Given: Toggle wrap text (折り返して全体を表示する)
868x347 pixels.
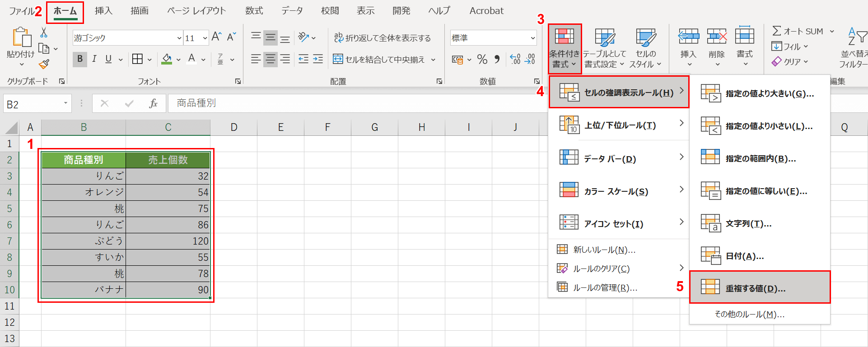Looking at the screenshot, I should click(382, 38).
